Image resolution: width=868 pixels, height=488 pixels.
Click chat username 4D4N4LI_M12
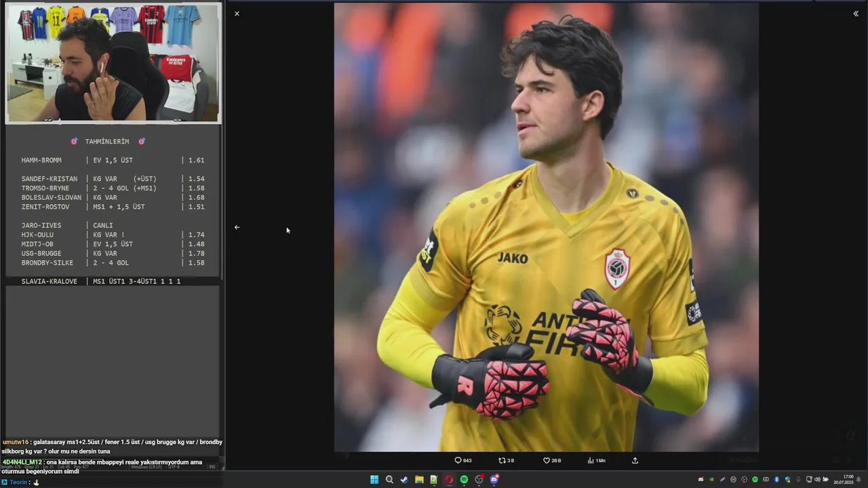(22, 462)
